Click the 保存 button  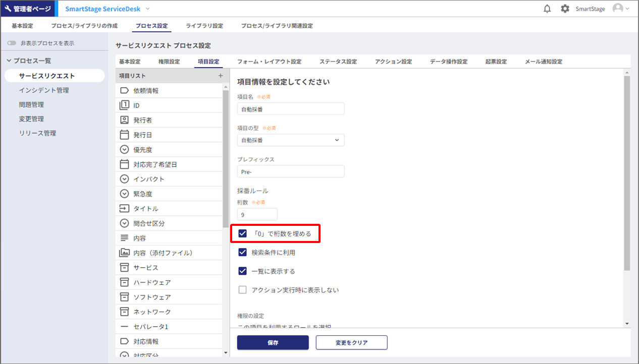pyautogui.click(x=273, y=343)
